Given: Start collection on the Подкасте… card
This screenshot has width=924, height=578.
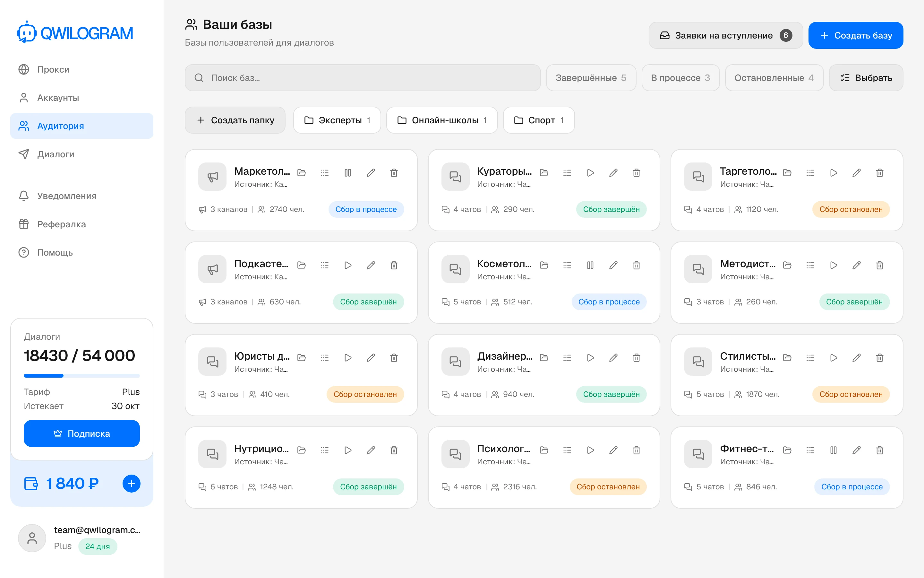Looking at the screenshot, I should point(347,265).
